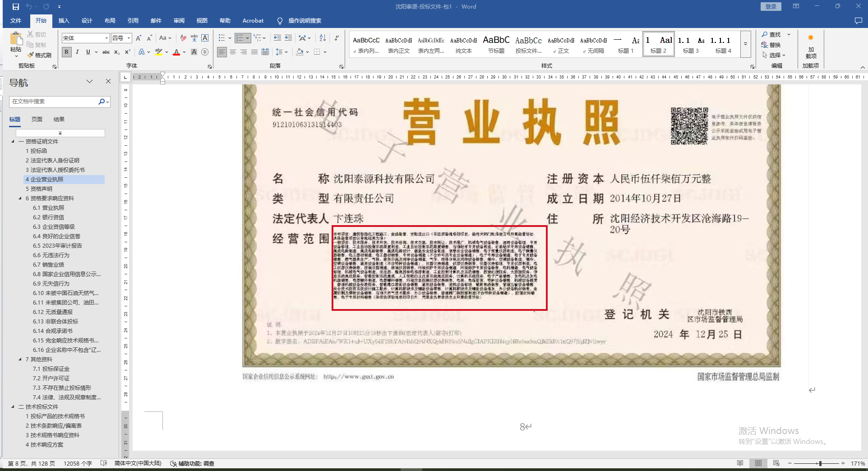The width and height of the screenshot is (868, 471).
Task: Save the document with the floppy disk icon
Action: 16,7
